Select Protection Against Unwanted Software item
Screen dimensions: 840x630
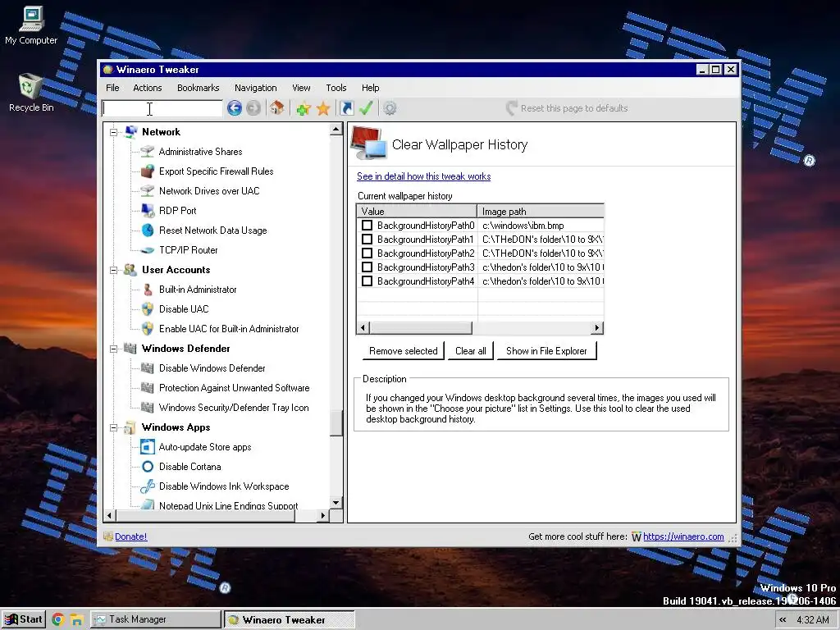[x=234, y=388]
